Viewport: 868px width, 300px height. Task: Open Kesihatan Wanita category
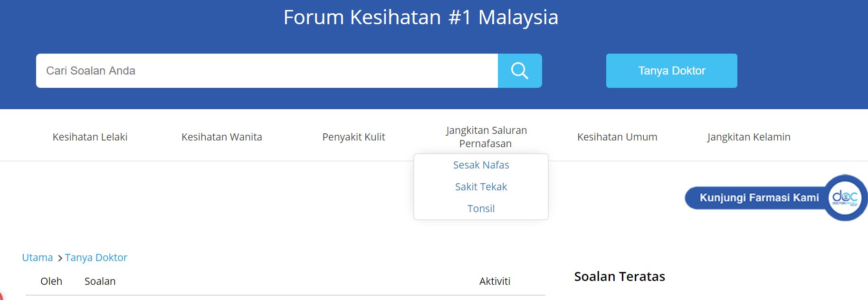click(221, 137)
